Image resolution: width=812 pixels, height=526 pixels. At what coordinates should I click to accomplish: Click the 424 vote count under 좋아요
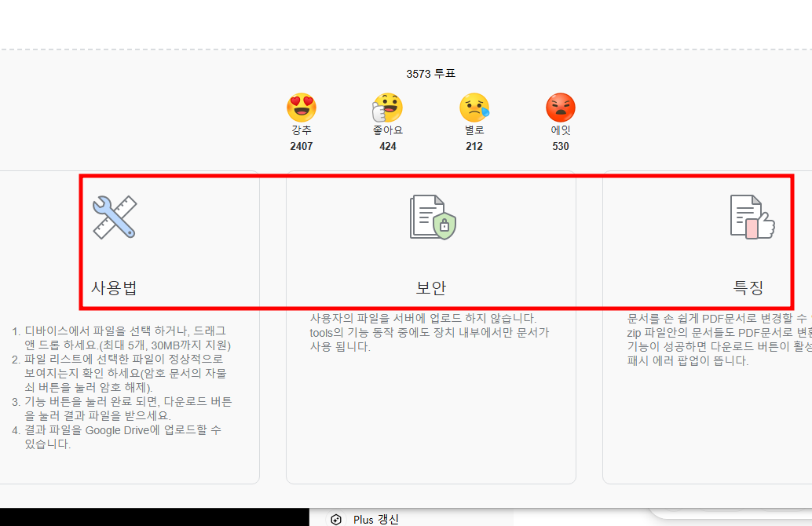click(x=387, y=145)
